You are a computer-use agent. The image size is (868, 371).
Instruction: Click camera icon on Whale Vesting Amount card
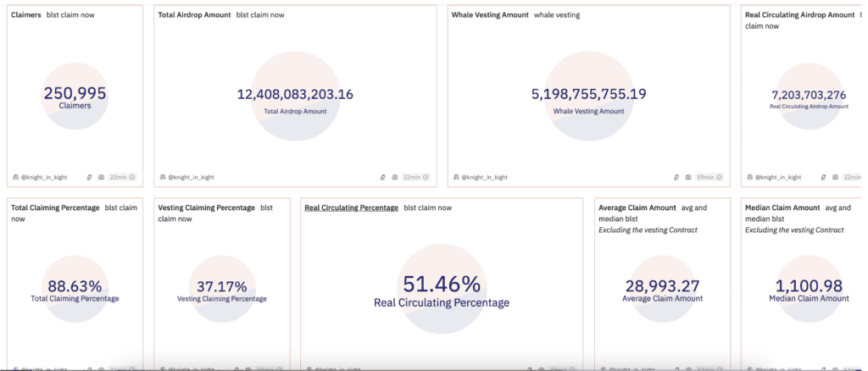click(x=688, y=177)
